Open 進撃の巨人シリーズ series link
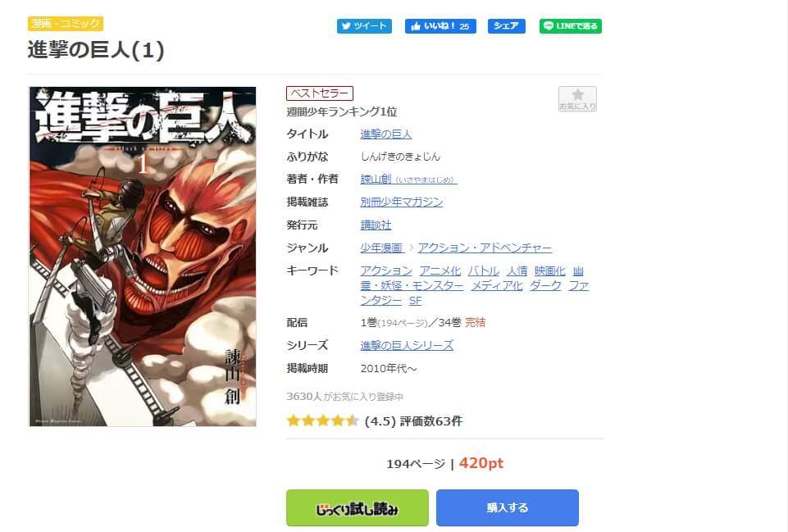The image size is (788, 532). tap(407, 345)
